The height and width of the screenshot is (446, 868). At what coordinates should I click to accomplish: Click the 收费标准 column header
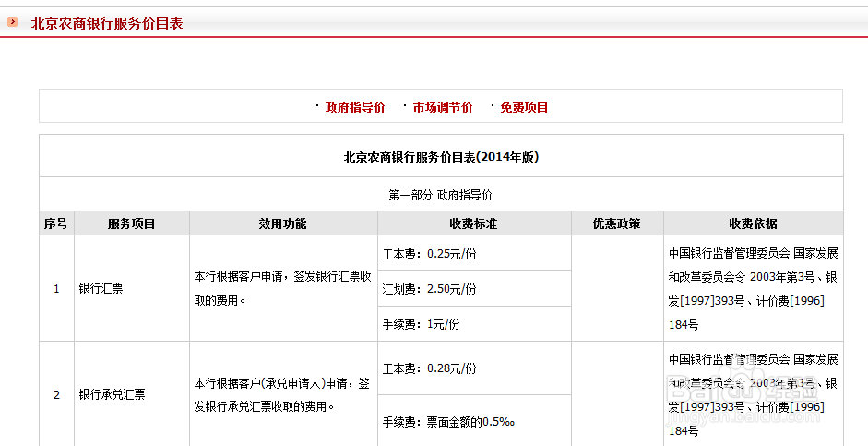point(474,223)
